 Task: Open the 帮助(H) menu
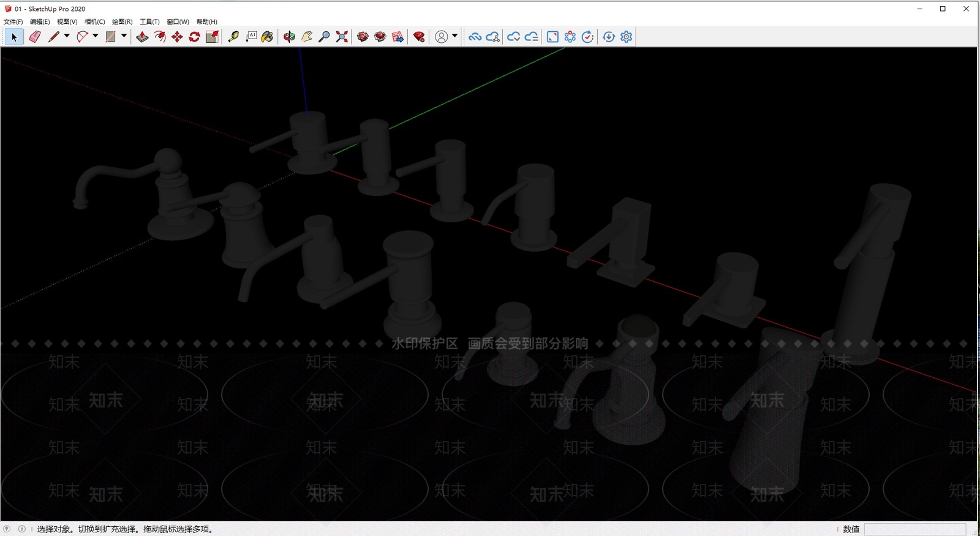pyautogui.click(x=206, y=21)
